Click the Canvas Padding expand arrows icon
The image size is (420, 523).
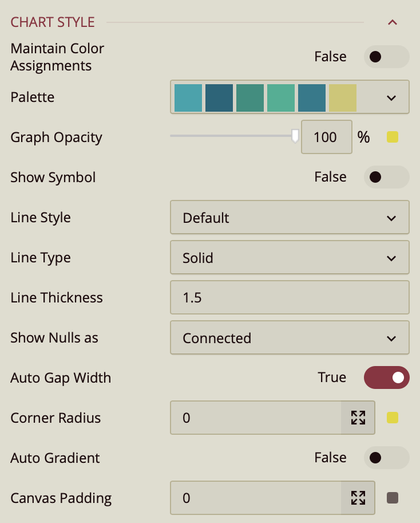[x=358, y=498]
